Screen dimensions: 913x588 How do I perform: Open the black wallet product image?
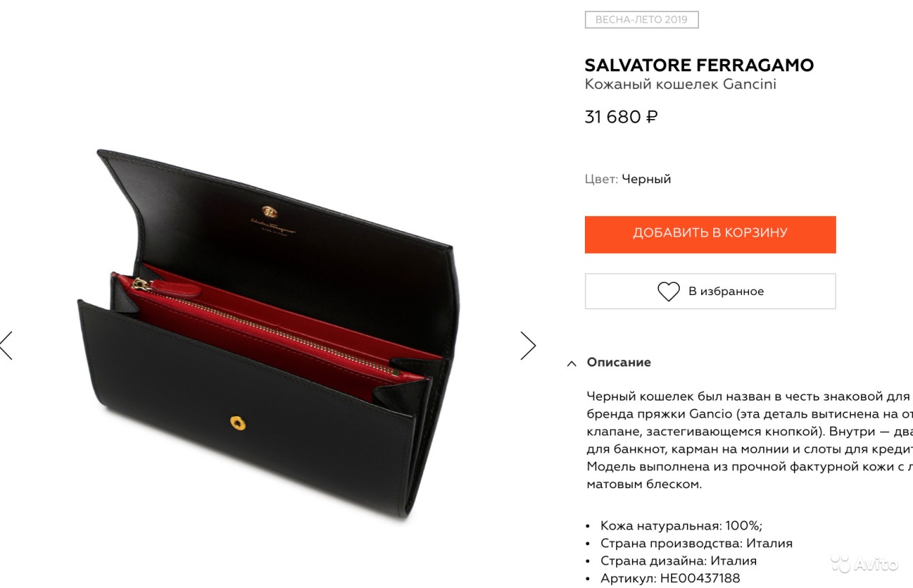pyautogui.click(x=265, y=333)
